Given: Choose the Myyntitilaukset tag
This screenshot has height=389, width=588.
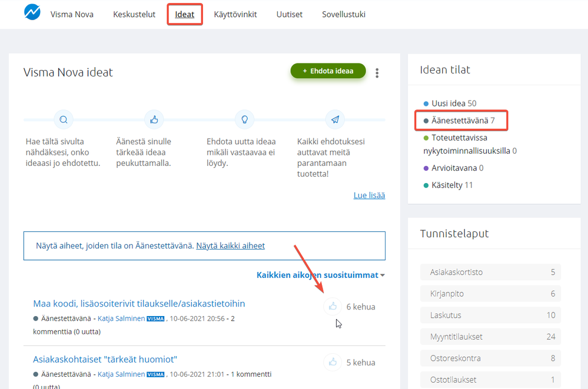Looking at the screenshot, I should tap(490, 337).
